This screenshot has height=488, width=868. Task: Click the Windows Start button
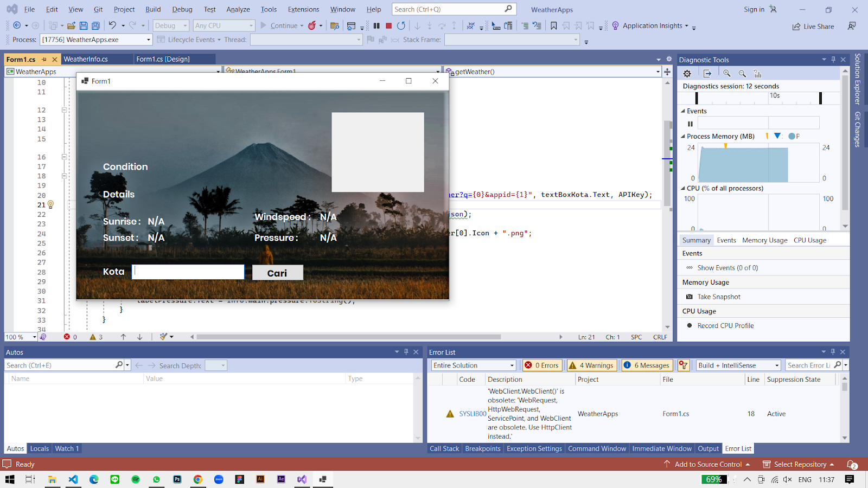coord(10,479)
